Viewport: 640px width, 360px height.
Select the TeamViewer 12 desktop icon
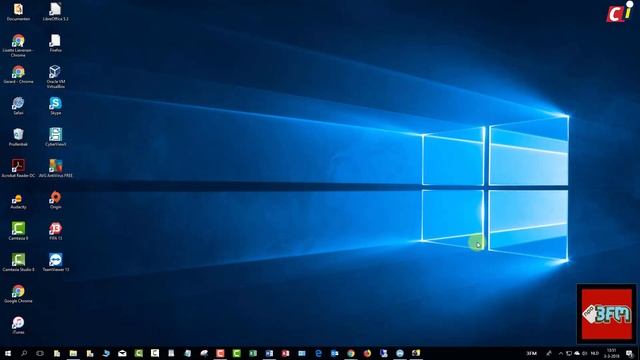point(56,262)
